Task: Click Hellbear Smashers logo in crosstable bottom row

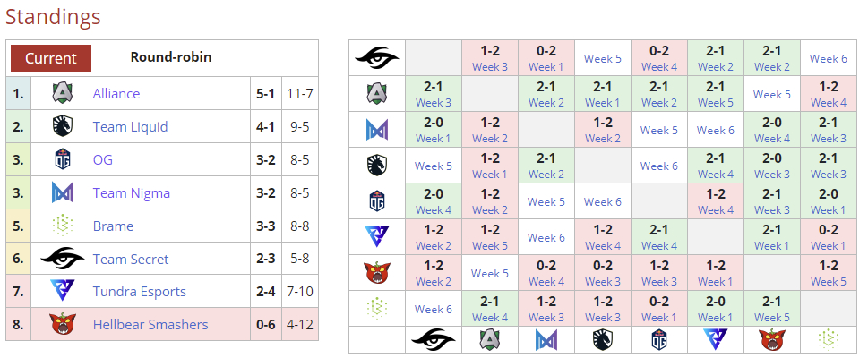Action: click(771, 339)
